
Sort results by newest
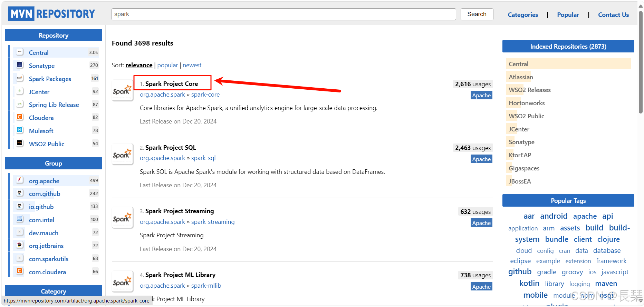click(x=192, y=65)
